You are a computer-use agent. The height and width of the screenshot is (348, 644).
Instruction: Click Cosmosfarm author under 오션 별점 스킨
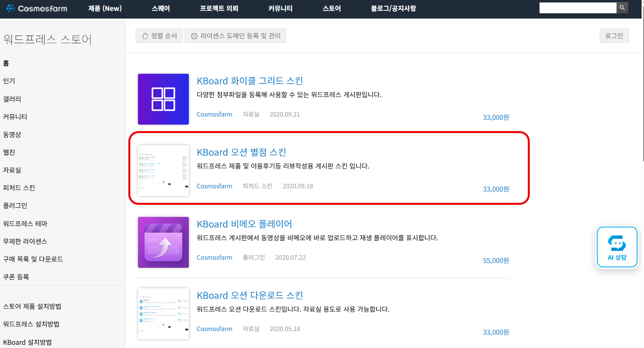215,186
